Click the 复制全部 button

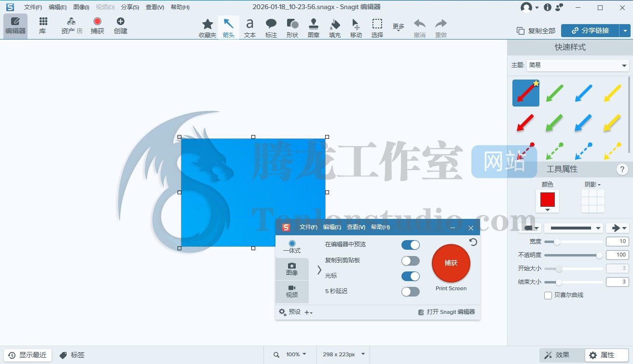tap(536, 31)
